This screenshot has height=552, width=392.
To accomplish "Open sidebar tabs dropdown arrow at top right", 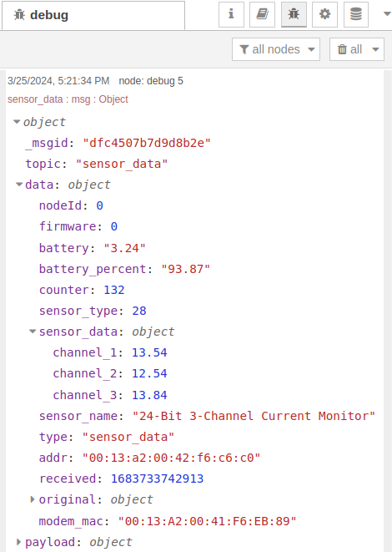I will 387,14.
